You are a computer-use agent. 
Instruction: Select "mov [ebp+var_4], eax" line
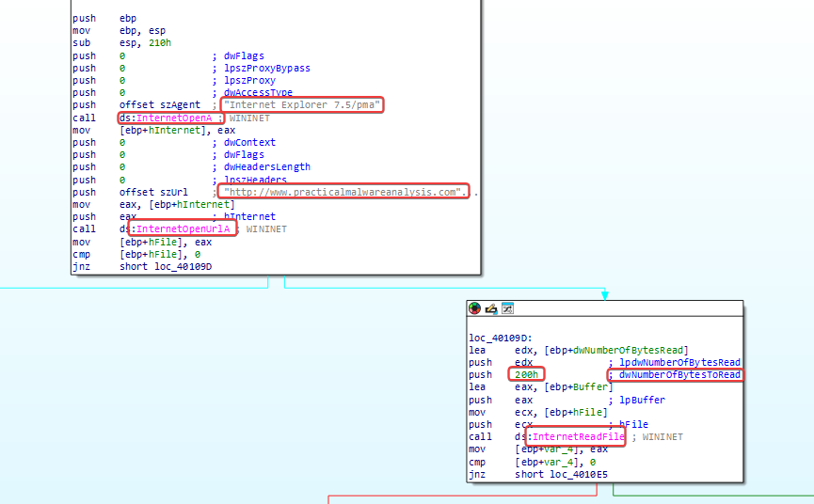click(x=538, y=449)
